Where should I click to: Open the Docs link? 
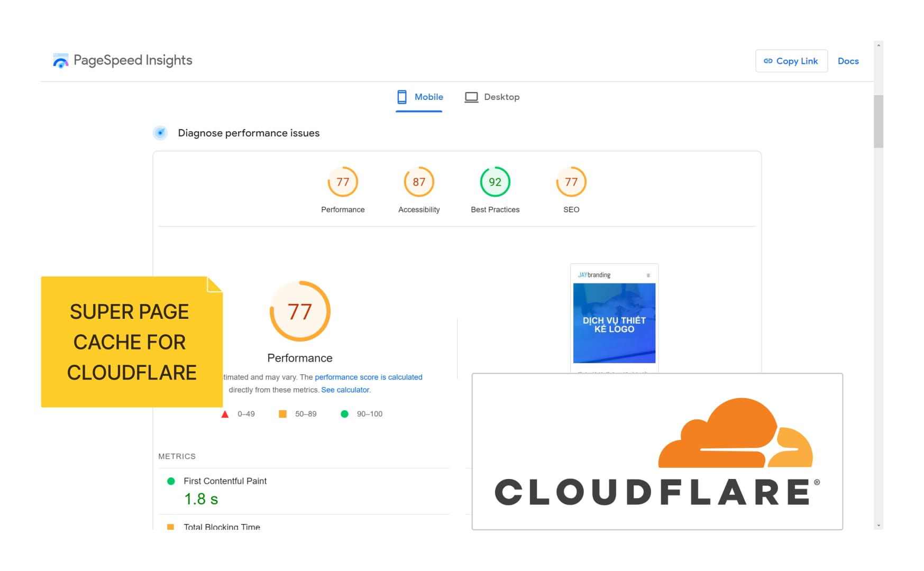coord(848,61)
